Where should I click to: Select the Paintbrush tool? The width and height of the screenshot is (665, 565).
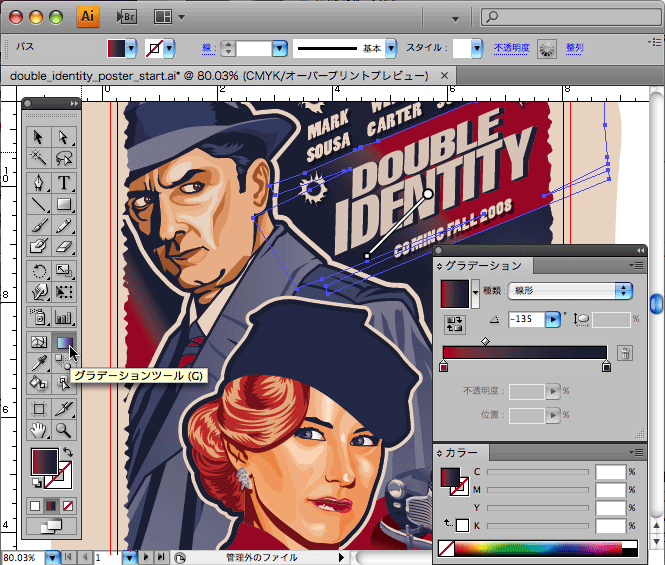point(39,225)
